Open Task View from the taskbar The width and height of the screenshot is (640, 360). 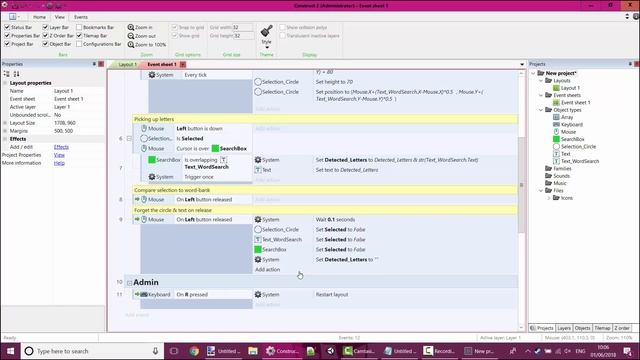[174, 351]
